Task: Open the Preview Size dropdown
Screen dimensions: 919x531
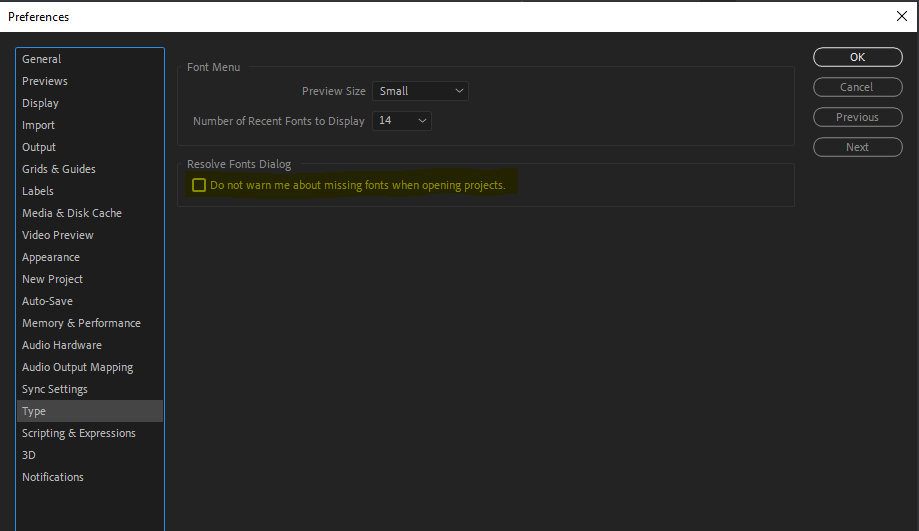Action: point(420,91)
